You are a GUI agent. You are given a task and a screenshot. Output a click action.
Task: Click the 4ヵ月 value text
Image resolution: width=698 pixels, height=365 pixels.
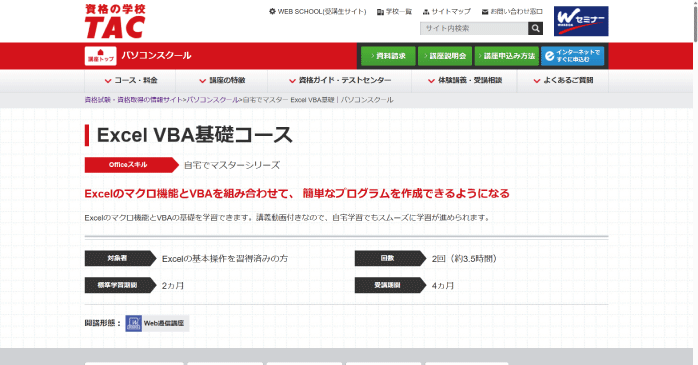point(442,286)
